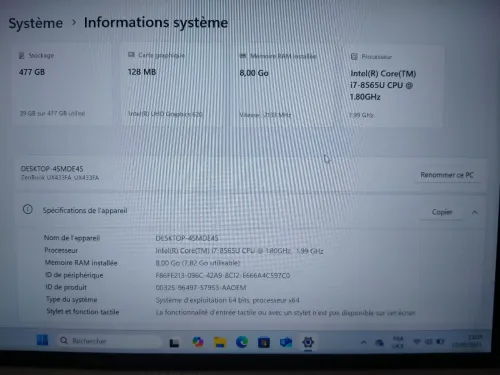Click the Carte graphique icon
500x375 pixels.
click(131, 55)
